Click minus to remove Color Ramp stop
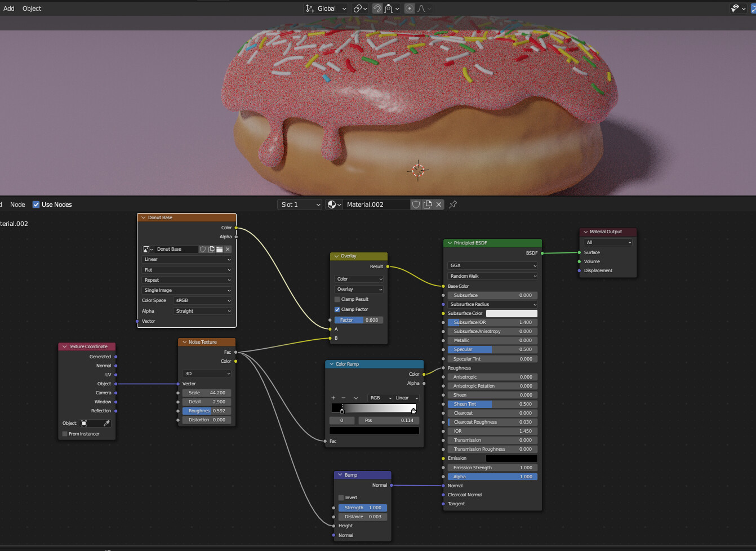Viewport: 756px width, 551px height. (344, 398)
